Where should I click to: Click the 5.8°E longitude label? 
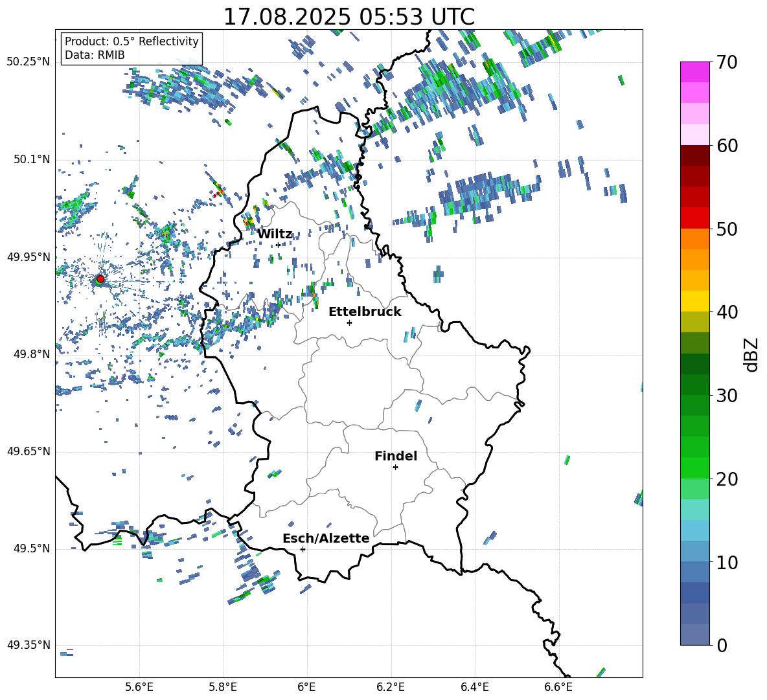223,687
